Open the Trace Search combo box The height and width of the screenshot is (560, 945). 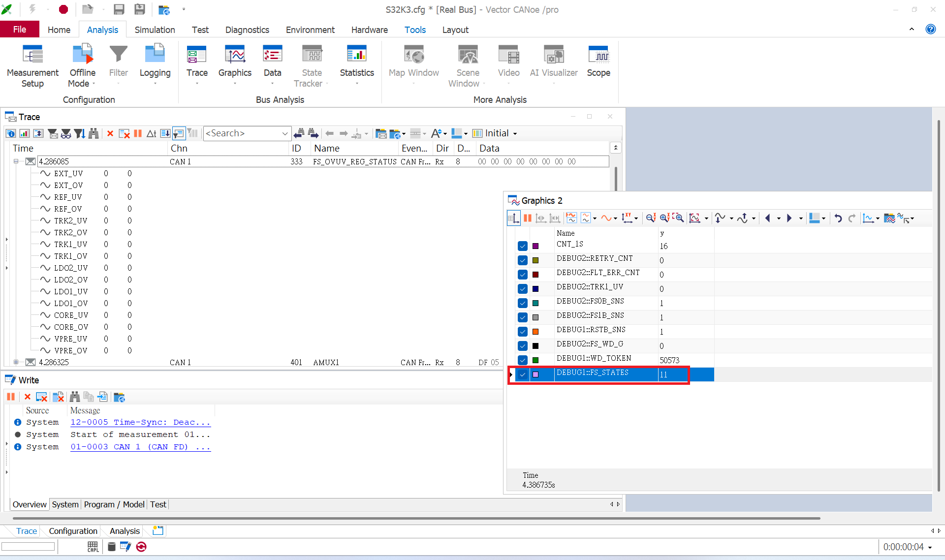(x=247, y=133)
